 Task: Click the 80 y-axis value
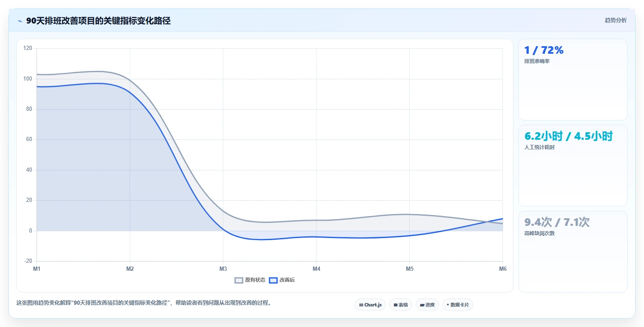(x=29, y=109)
